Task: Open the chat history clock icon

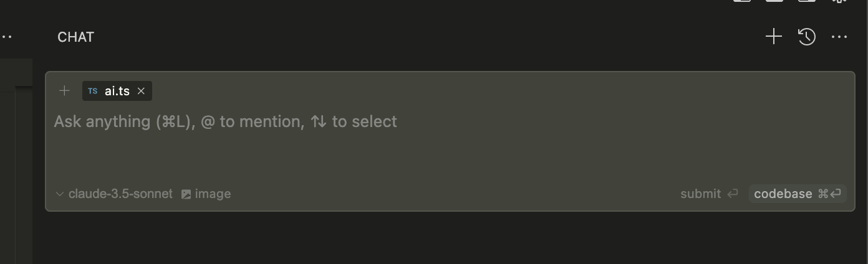Action: click(x=807, y=37)
